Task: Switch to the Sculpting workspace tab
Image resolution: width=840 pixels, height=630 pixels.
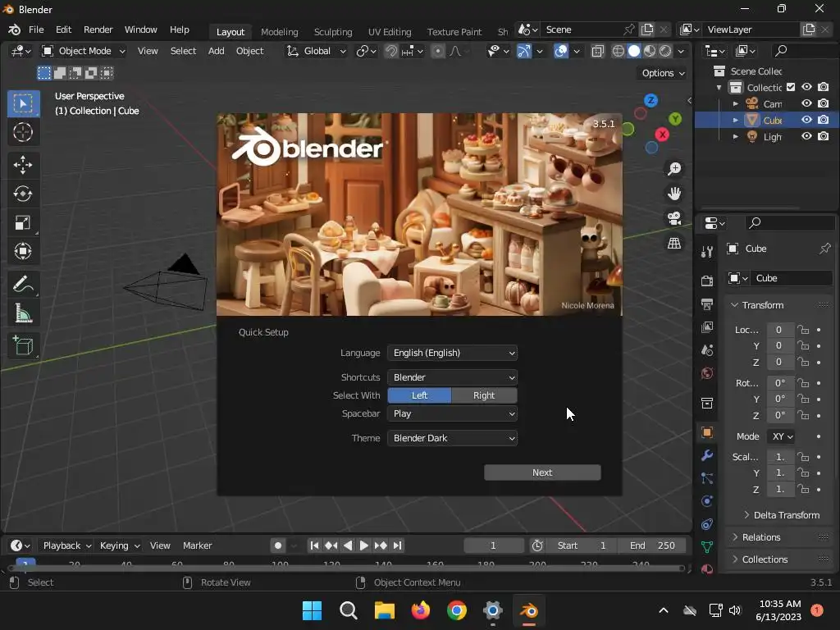Action: [333, 32]
